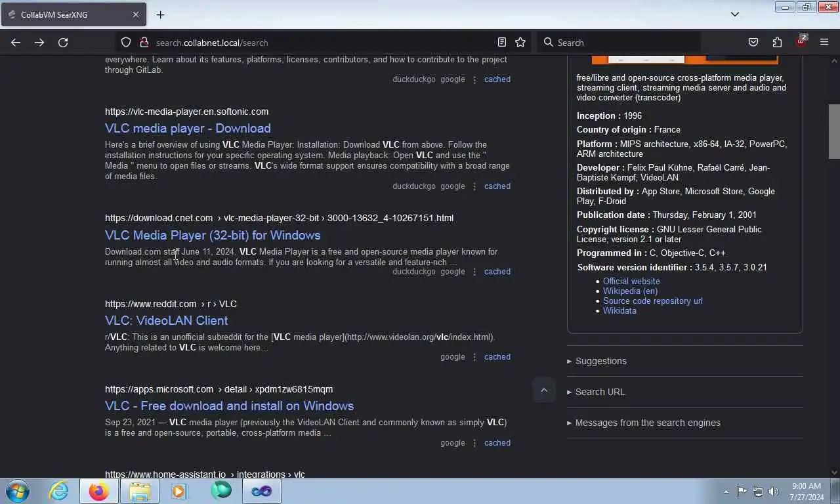Close the CollabVM SearXNG tab
The height and width of the screenshot is (504, 840).
pos(136,14)
